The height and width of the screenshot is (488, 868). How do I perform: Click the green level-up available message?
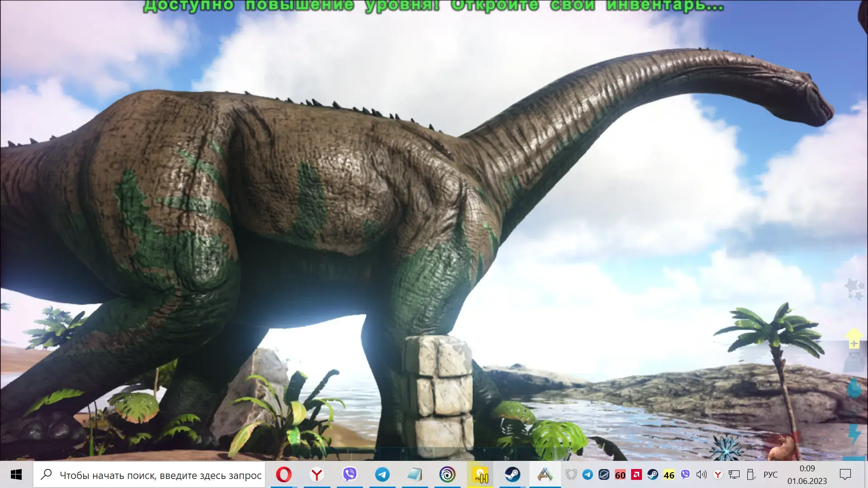pos(434,5)
